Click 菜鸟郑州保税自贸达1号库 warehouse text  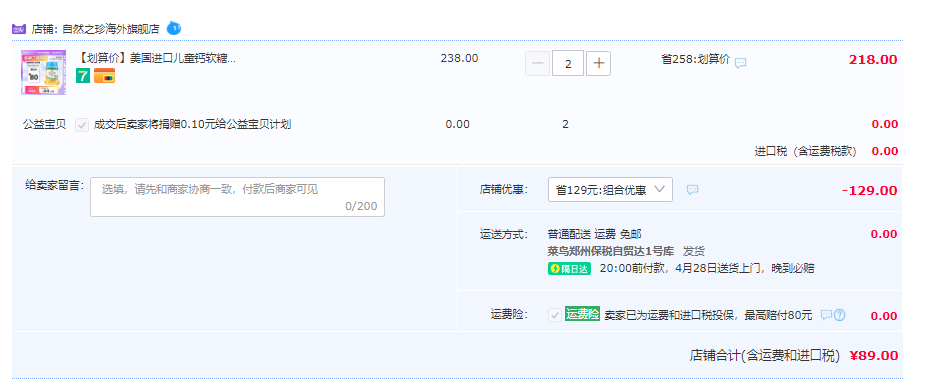[611, 251]
